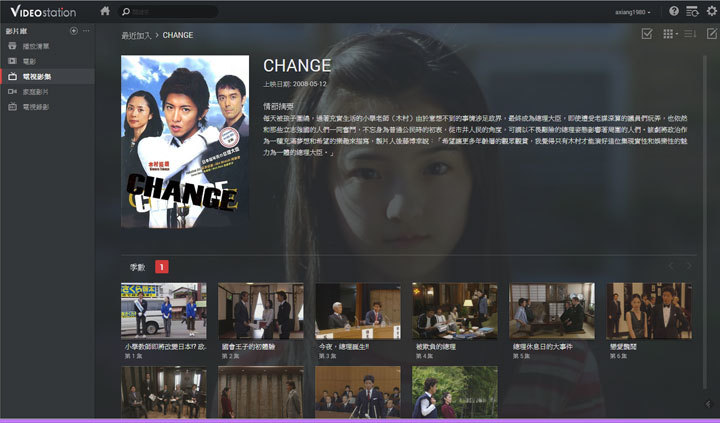Viewport: 720px width, 423px height.
Task: Click the TV recording sidebar icon
Action: click(12, 107)
